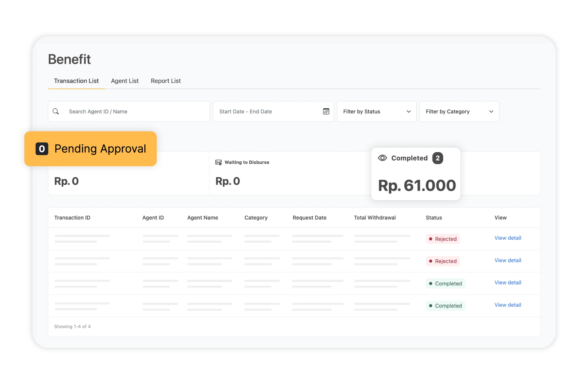The width and height of the screenshot is (588, 392).
Task: Expand the Filter by Status dropdown
Action: (x=377, y=111)
